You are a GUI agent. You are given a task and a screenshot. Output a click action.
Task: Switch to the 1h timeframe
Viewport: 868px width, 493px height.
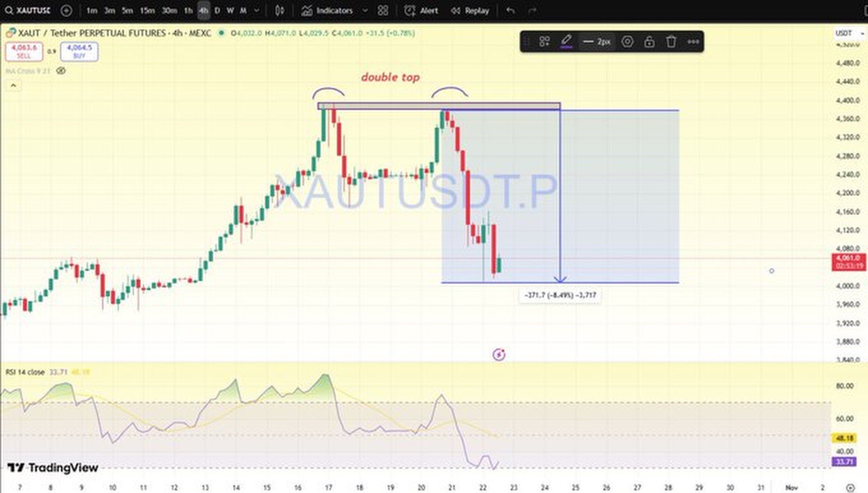(x=188, y=10)
